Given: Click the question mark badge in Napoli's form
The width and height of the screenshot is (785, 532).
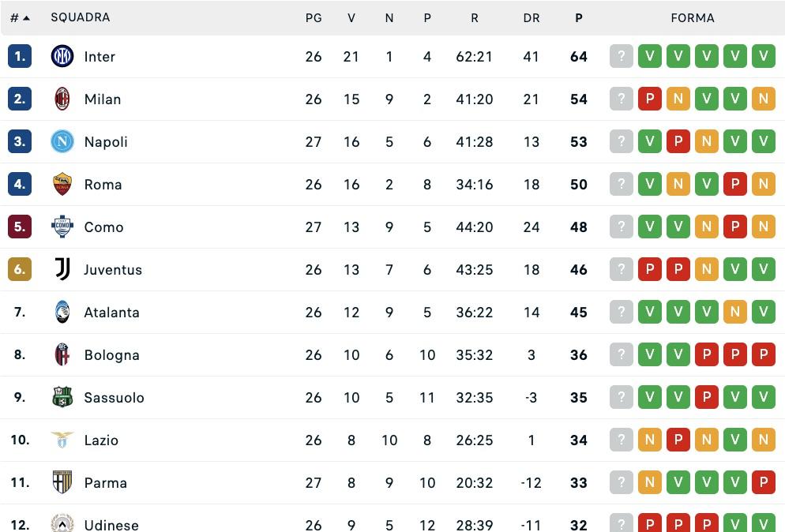Looking at the screenshot, I should 622,141.
